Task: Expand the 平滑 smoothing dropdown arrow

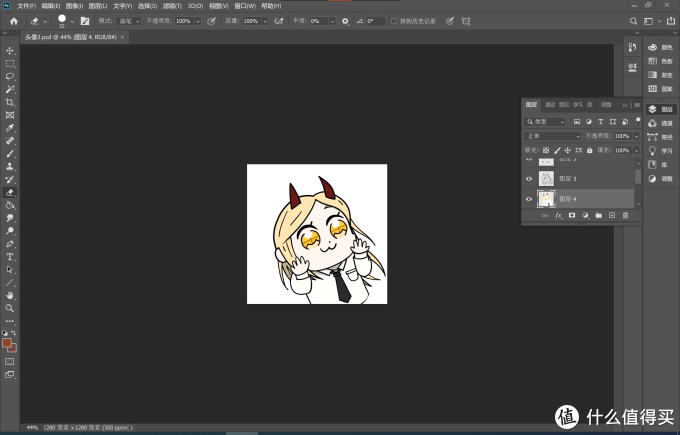Action: (x=333, y=21)
